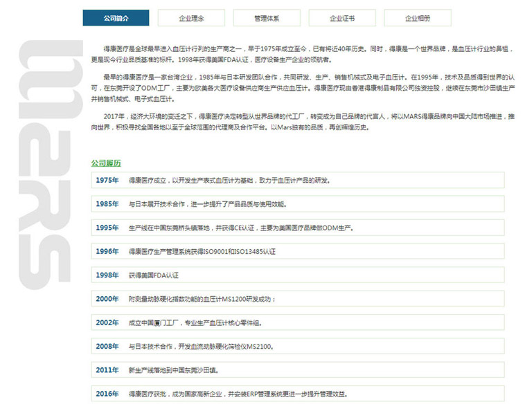Viewport: 525px width, 420px height.
Task: Click the 2000年 MS1200 timeline row
Action: (x=298, y=299)
